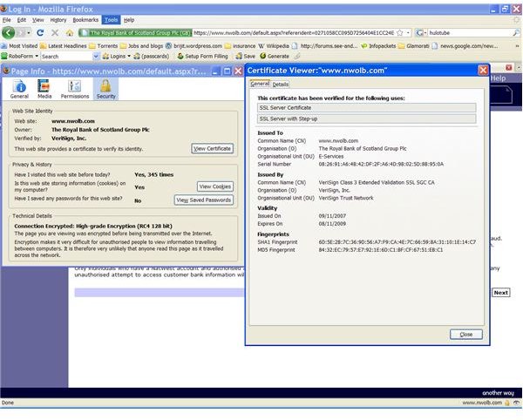Open the Wikipedia bookmark

pyautogui.click(x=274, y=45)
